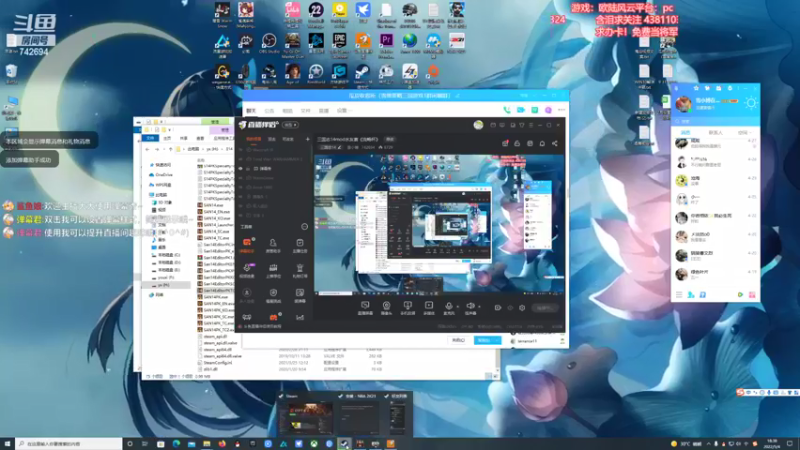This screenshot has height=450, width=800.
Task: Click the speaker icon in streaming control bar
Action: pos(470,308)
